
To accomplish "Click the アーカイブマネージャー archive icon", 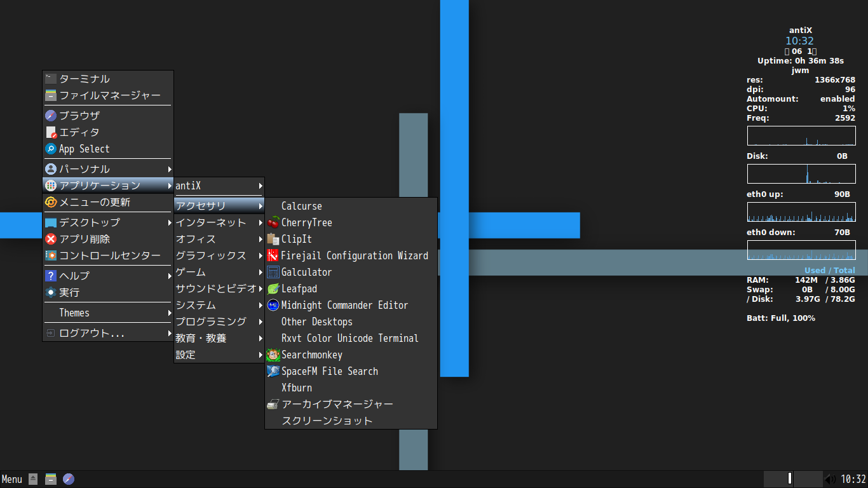I will [273, 404].
